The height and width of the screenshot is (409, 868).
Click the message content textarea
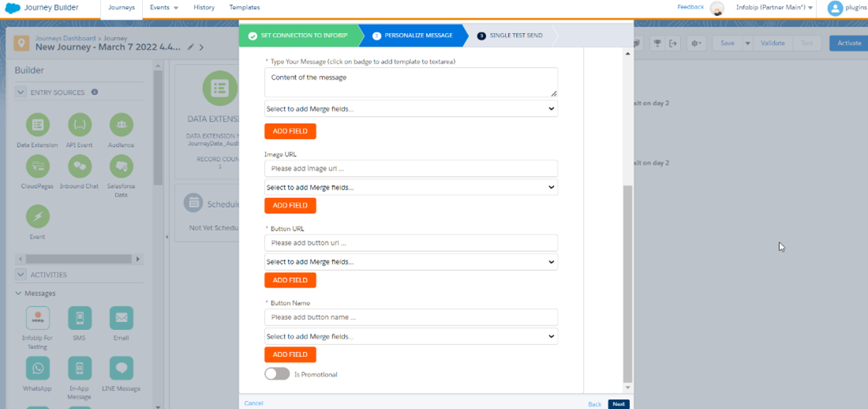point(411,83)
